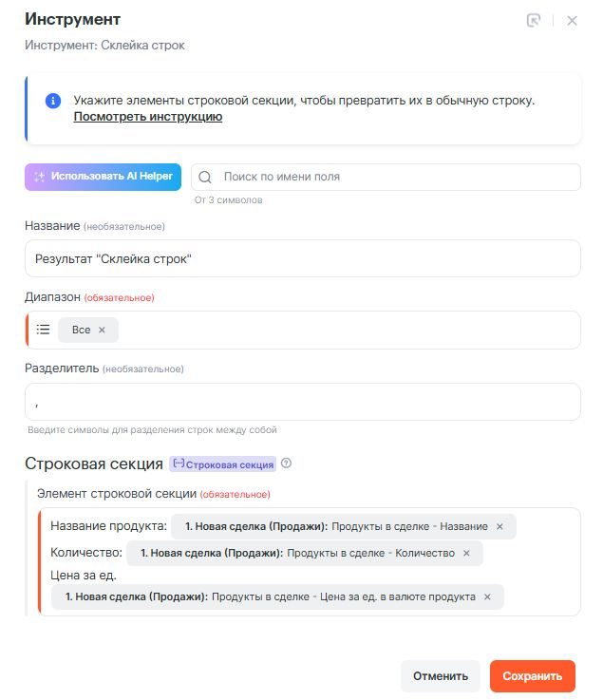Click the search magnifier icon
The height and width of the screenshot is (700, 603).
[205, 177]
